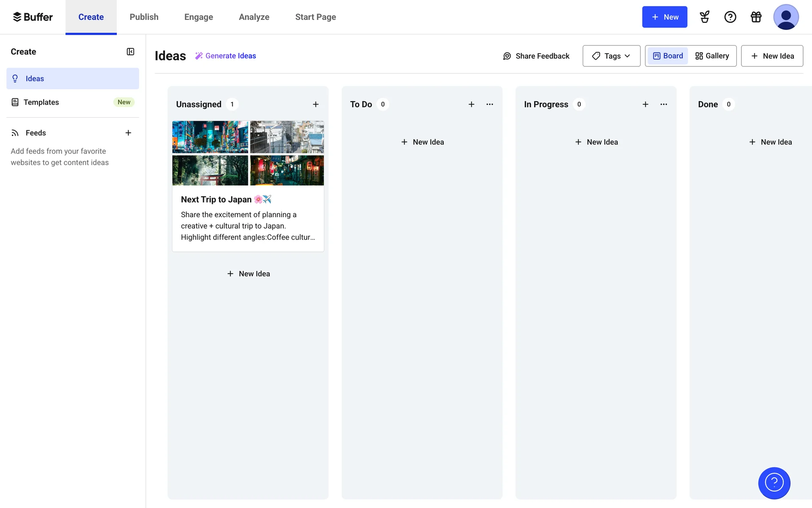Expand the Tags filter dropdown

coord(611,56)
